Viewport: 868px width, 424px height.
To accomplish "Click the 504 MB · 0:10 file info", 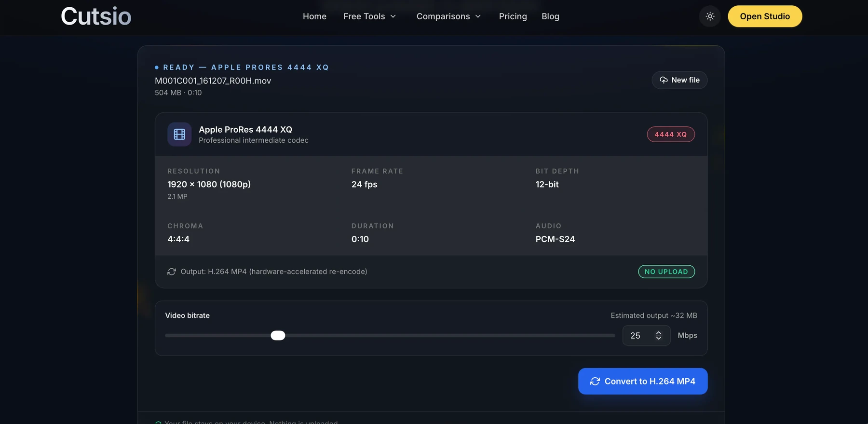I will pyautogui.click(x=178, y=93).
